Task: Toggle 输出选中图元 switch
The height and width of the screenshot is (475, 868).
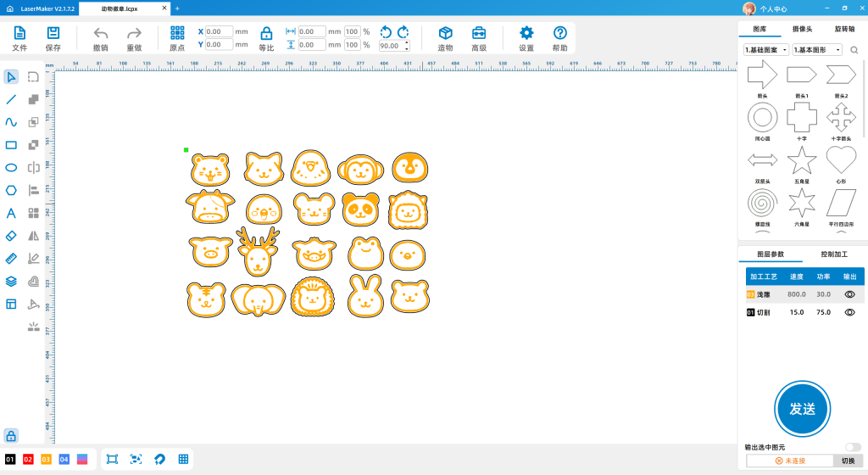Action: click(853, 447)
